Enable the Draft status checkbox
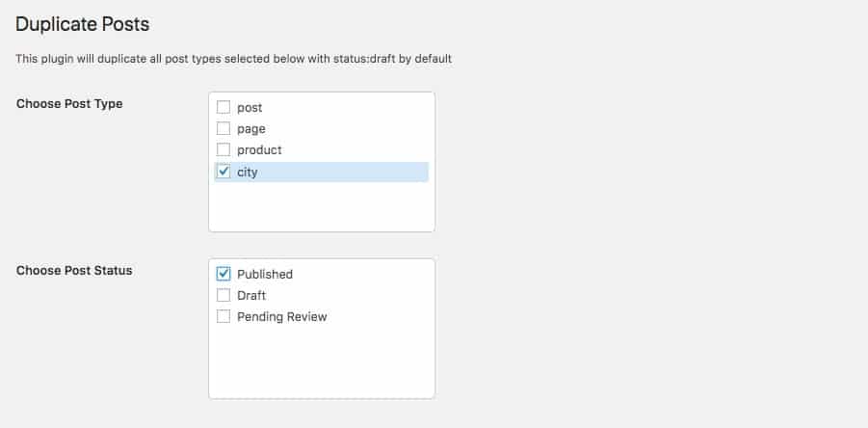 coord(224,296)
